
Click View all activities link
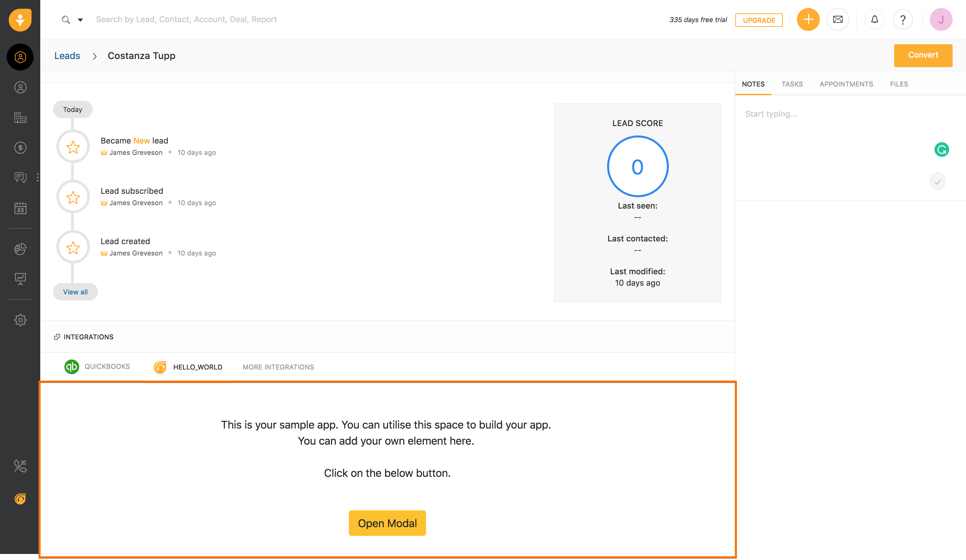point(75,292)
